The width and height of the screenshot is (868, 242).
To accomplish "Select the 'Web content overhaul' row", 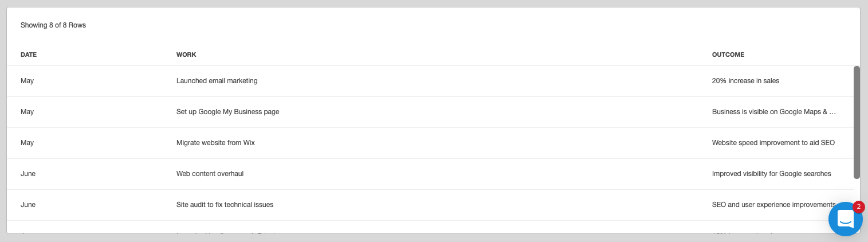I will 430,174.
